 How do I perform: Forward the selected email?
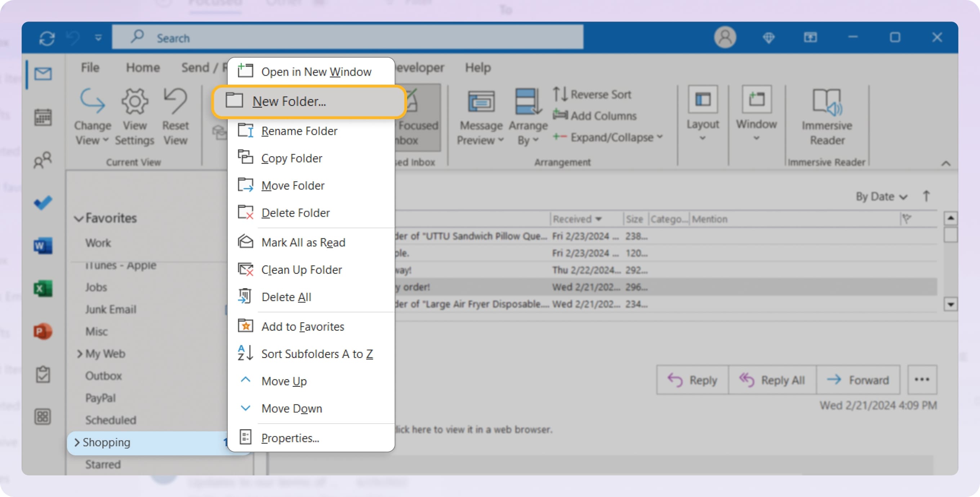858,380
